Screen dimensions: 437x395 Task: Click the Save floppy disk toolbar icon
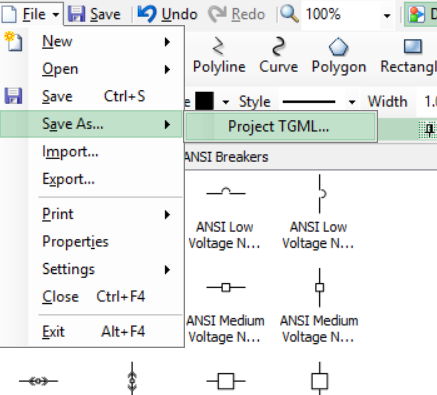tap(77, 14)
